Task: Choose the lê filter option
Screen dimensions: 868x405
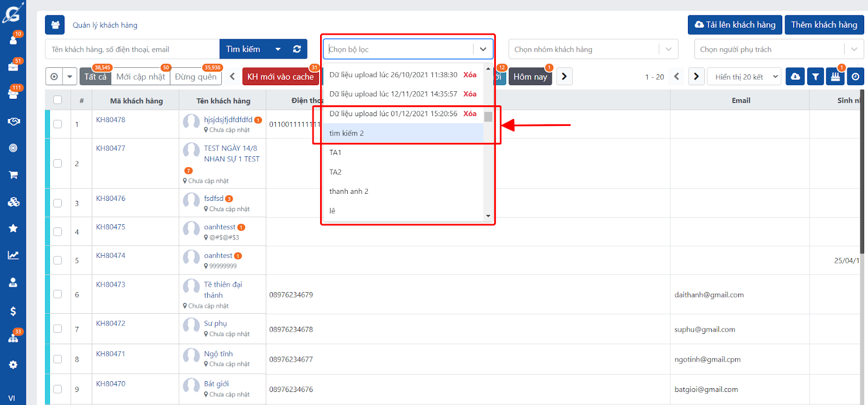Action: (403, 211)
